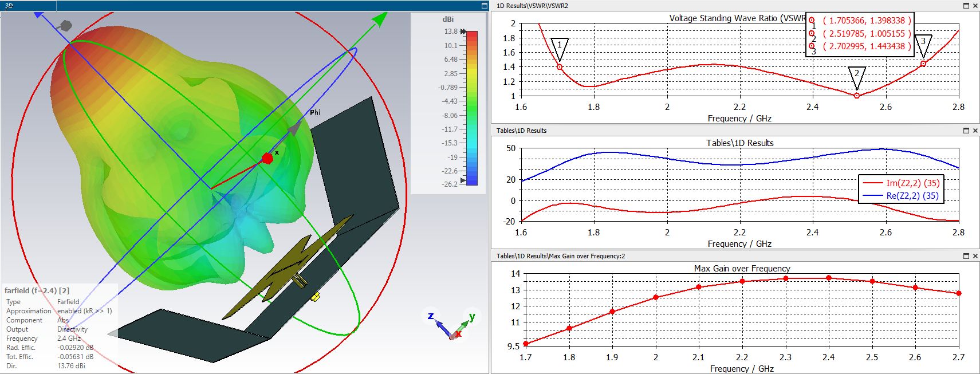Maximize the 3D farfield view window
This screenshot has width=980, height=374.
[485, 6]
